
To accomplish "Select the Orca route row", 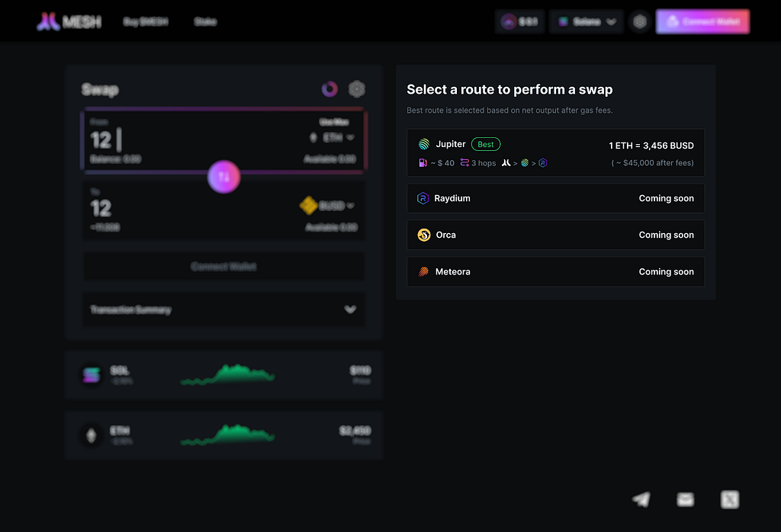I will [555, 235].
